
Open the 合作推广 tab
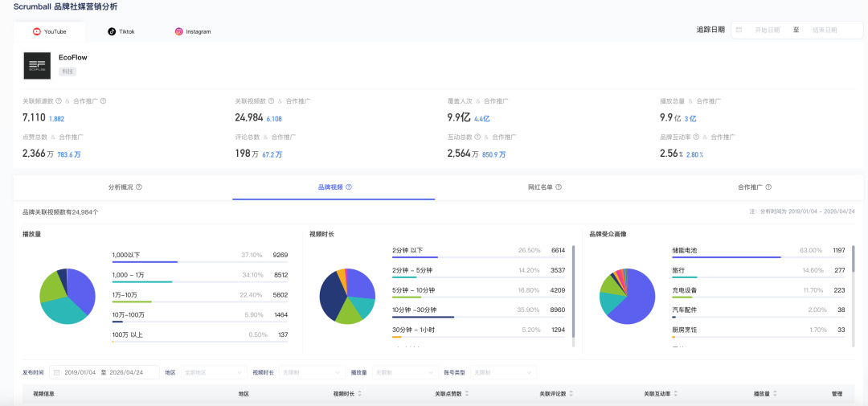point(753,187)
